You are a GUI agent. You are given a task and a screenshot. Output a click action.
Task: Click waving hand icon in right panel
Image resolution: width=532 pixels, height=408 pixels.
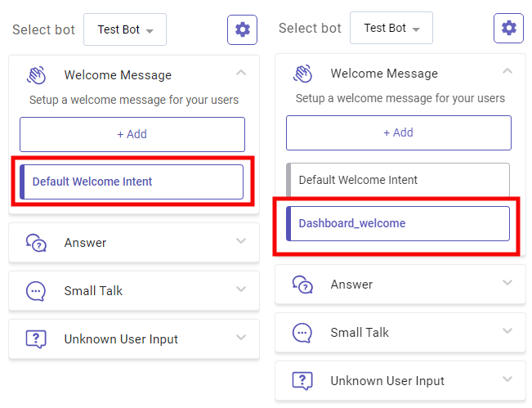(x=302, y=74)
